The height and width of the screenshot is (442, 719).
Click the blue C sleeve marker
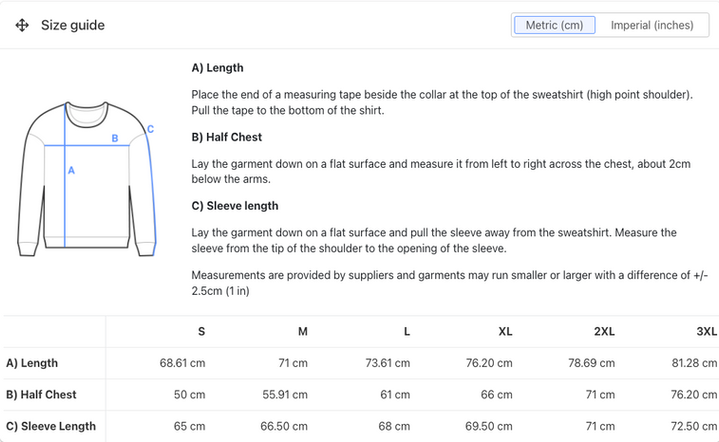coord(150,128)
